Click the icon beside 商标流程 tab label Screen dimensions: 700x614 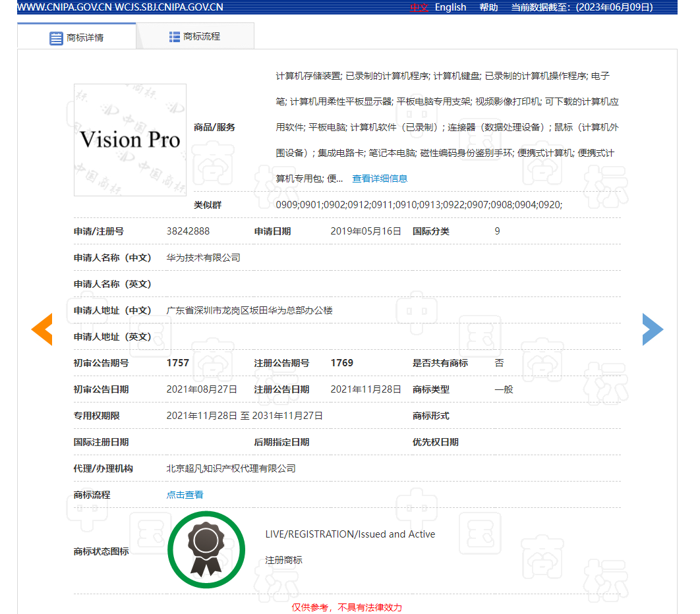pos(173,36)
